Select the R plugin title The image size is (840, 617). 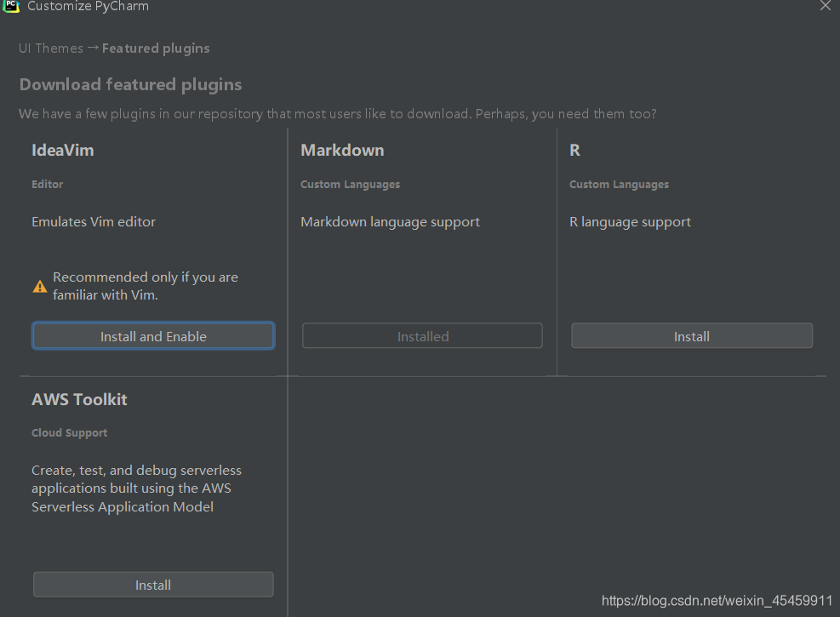tap(574, 150)
